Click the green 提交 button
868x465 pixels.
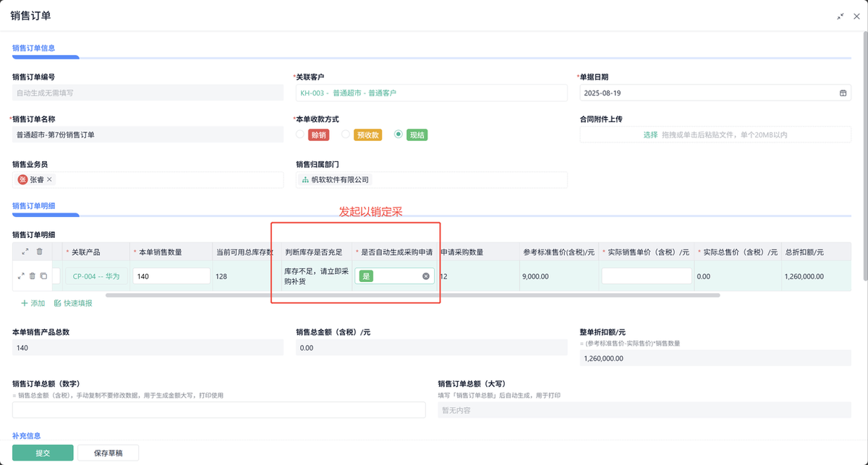click(x=43, y=453)
